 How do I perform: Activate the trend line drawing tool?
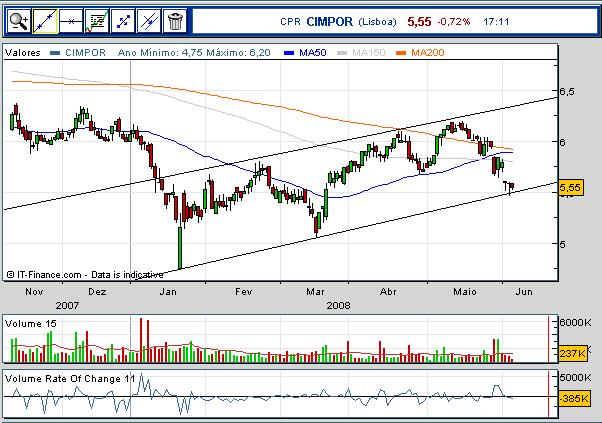(45, 21)
